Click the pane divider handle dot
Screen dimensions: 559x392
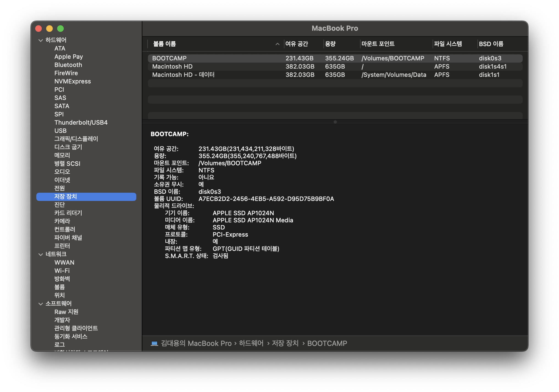pos(335,122)
